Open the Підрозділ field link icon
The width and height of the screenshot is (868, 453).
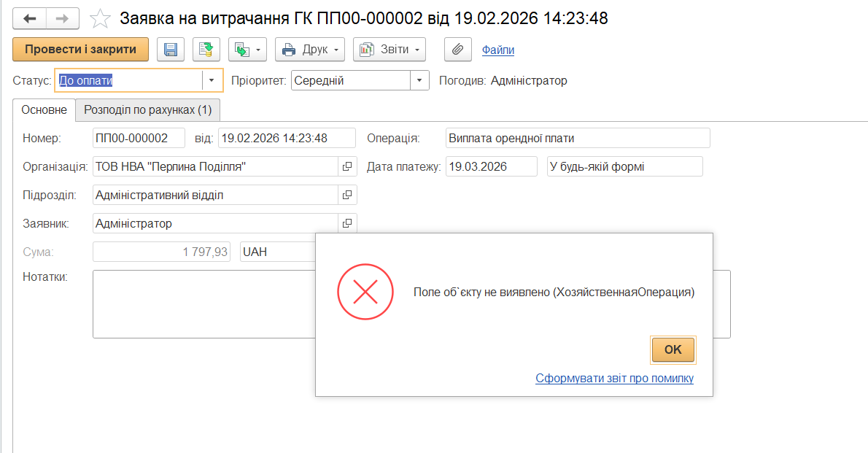pyautogui.click(x=347, y=195)
